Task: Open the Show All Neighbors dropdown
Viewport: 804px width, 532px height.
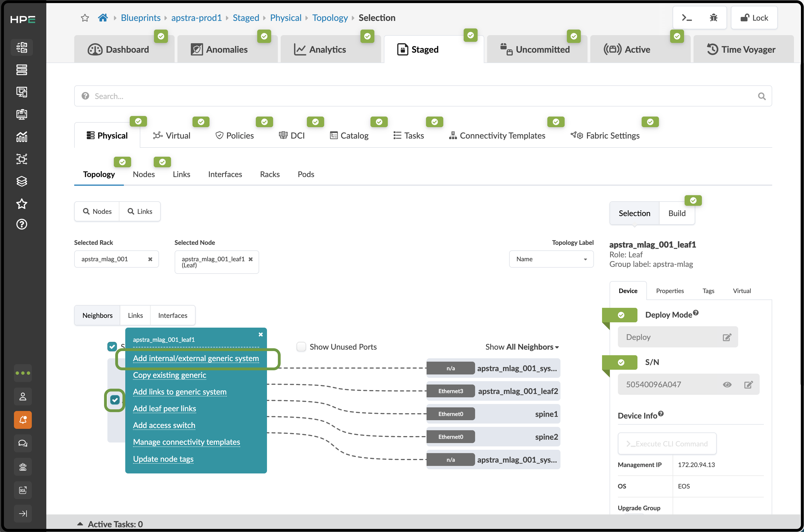Action: tap(522, 347)
